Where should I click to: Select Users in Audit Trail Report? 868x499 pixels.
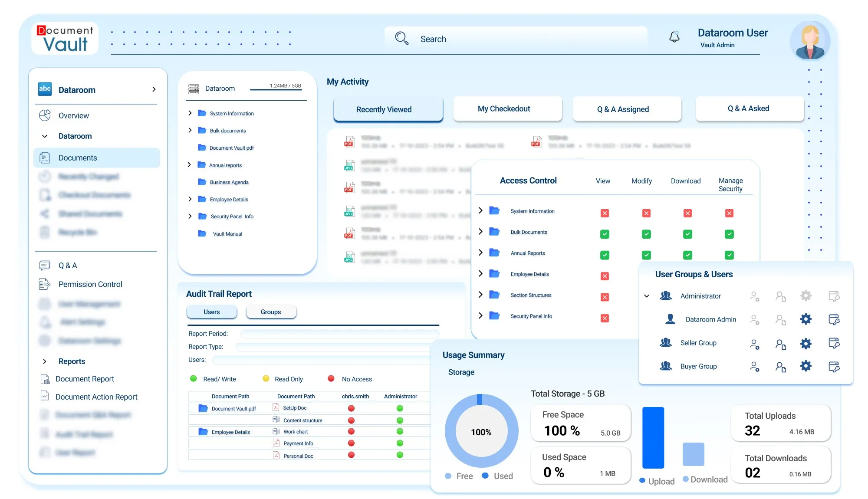pos(211,312)
